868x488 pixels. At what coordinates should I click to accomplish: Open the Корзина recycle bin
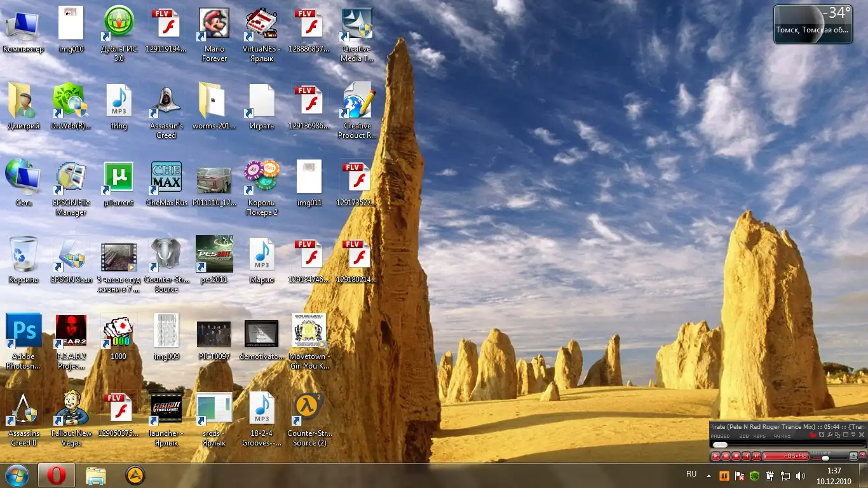click(24, 255)
